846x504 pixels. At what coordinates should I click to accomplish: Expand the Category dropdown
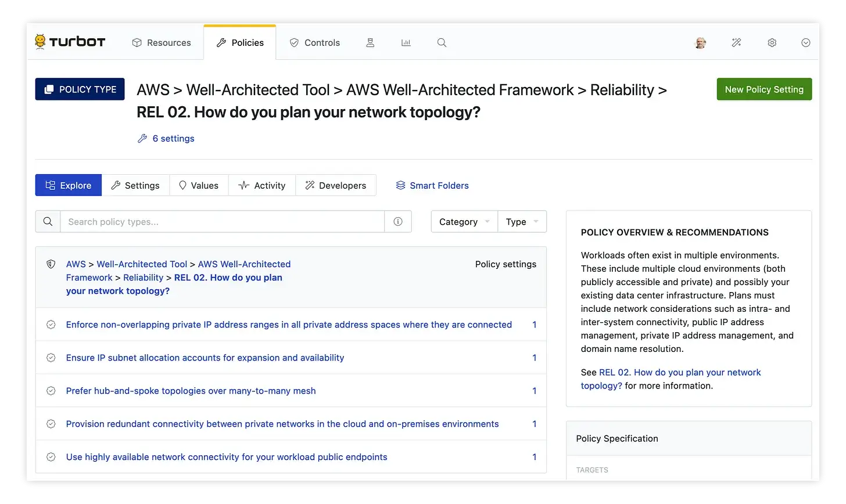tap(464, 221)
